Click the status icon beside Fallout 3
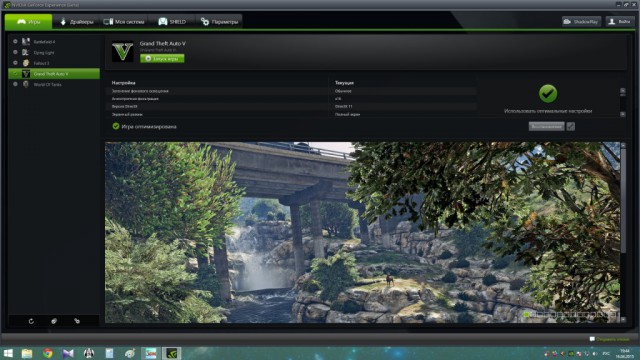 point(16,62)
